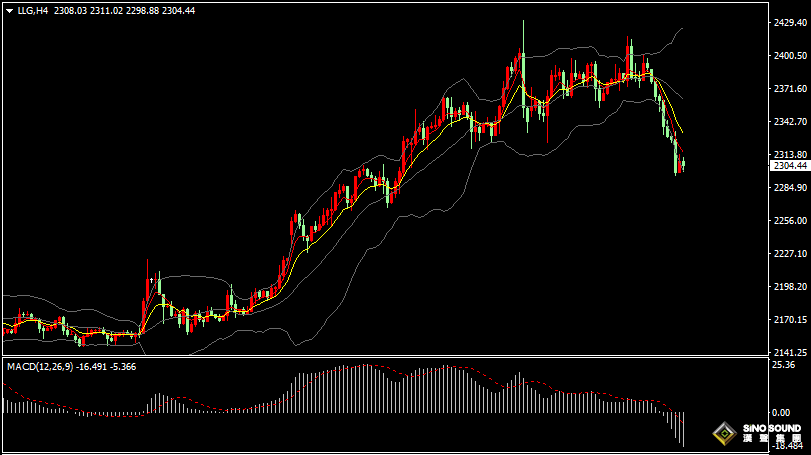Select the 2400.50 level on price scale

click(x=789, y=56)
